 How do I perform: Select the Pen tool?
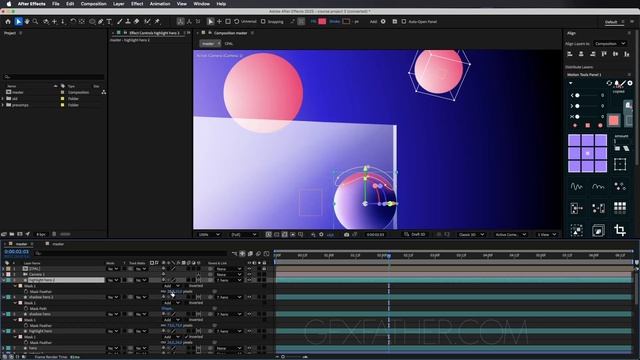100,22
